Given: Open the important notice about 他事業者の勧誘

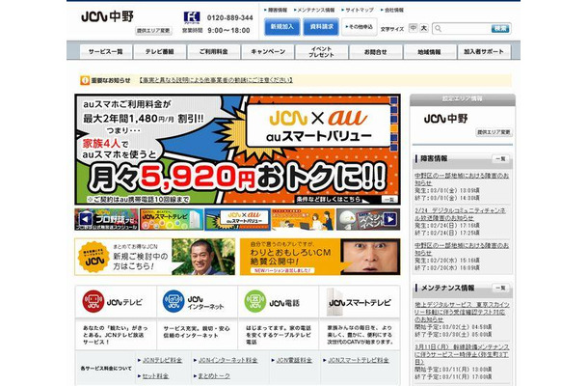Looking at the screenshot, I should coord(216,80).
